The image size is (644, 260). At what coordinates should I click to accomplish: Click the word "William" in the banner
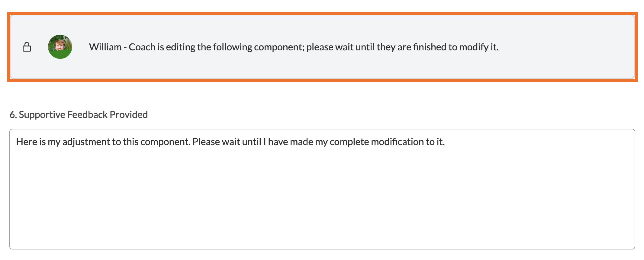(105, 47)
